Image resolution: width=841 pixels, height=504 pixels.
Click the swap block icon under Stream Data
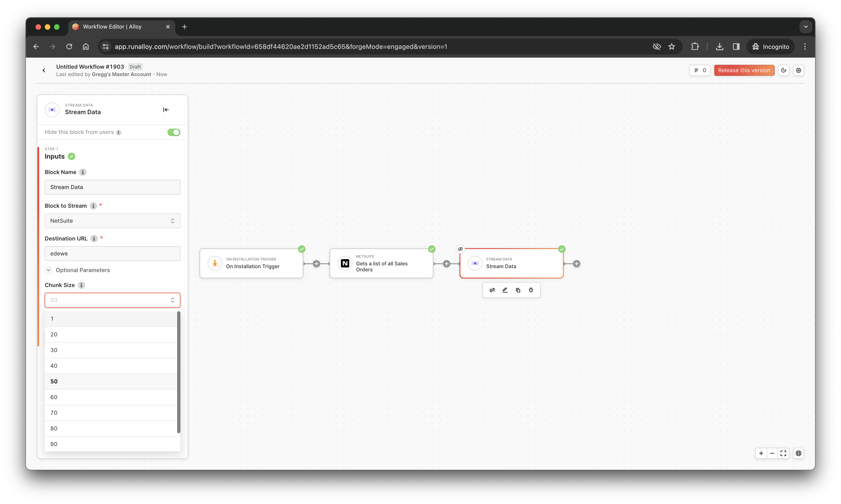pos(492,290)
